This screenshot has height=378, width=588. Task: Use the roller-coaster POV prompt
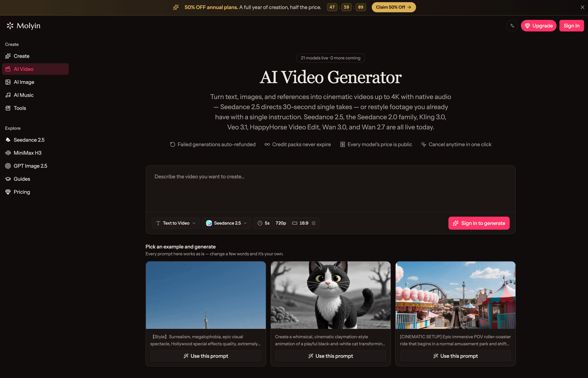pos(455,356)
